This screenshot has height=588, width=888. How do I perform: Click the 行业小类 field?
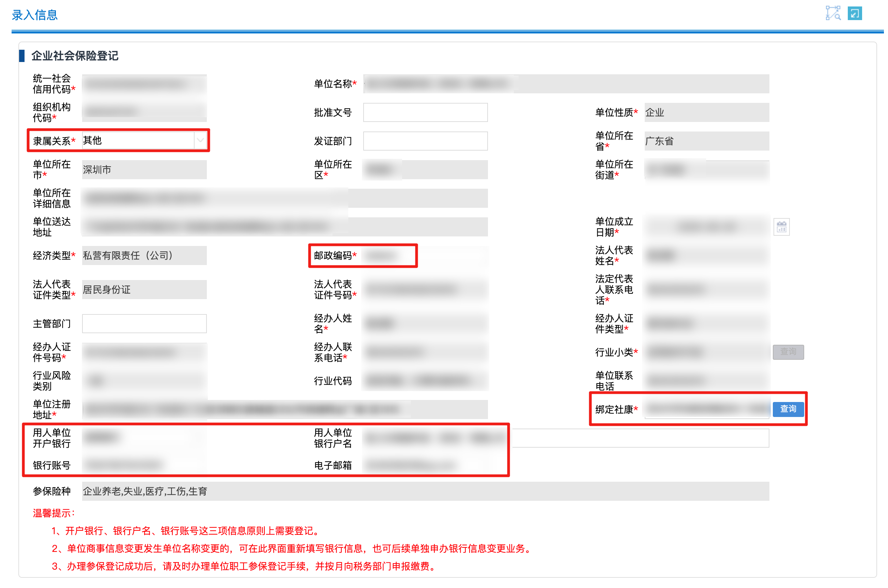tap(707, 352)
